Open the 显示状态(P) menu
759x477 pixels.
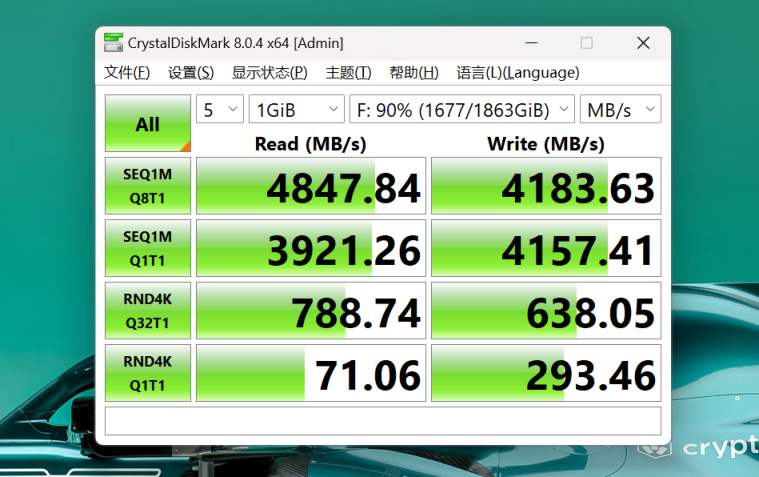click(x=270, y=73)
